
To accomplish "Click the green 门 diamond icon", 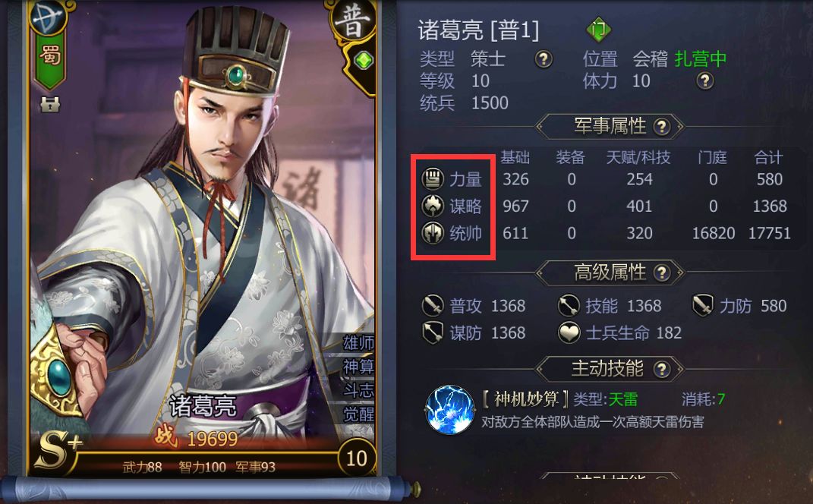I will tap(598, 30).
